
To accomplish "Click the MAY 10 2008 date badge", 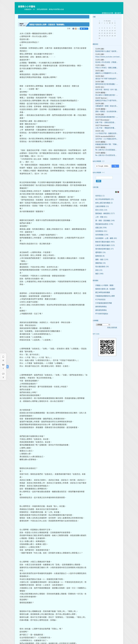I will click(23, 24).
